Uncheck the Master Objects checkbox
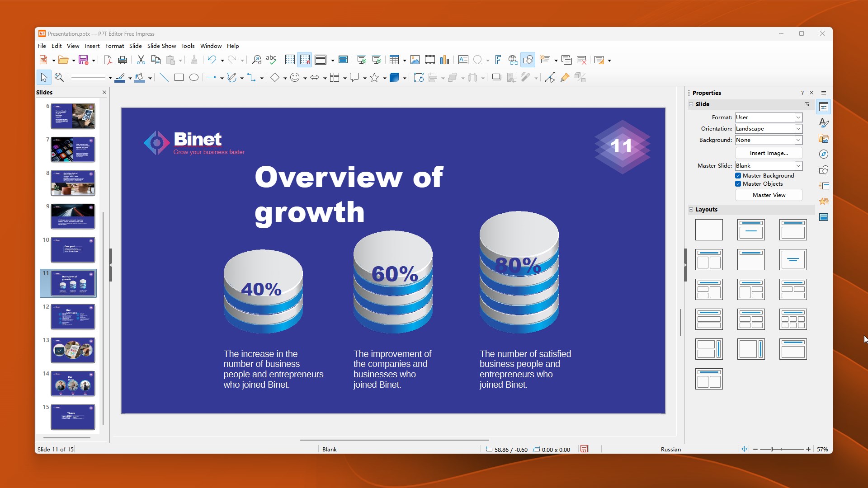 738,184
